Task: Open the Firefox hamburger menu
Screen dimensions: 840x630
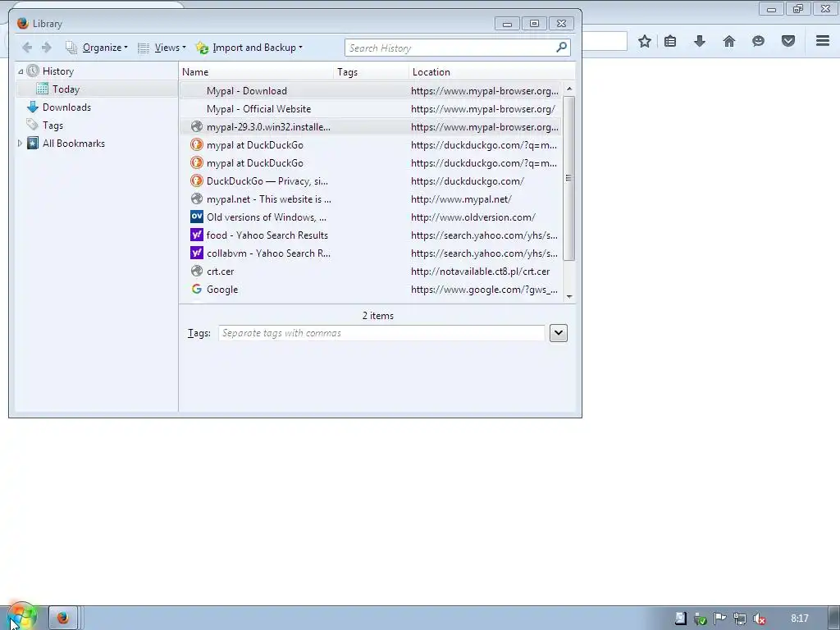Action: click(823, 41)
